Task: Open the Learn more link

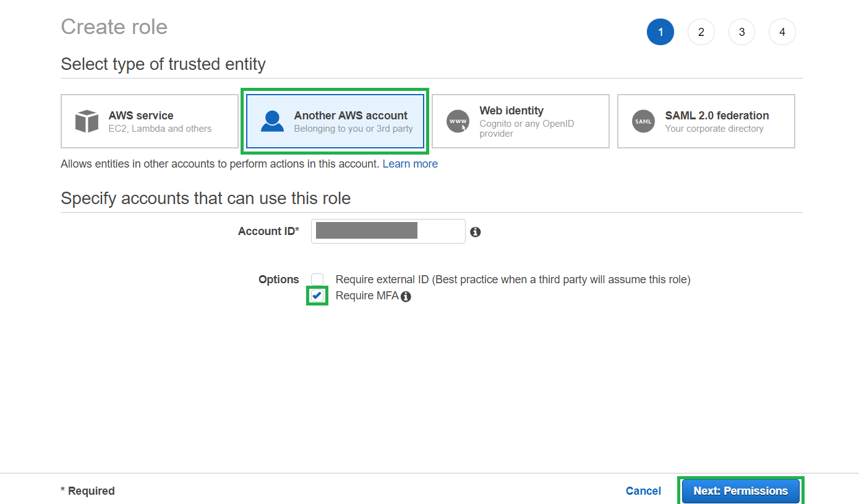Action: click(410, 163)
